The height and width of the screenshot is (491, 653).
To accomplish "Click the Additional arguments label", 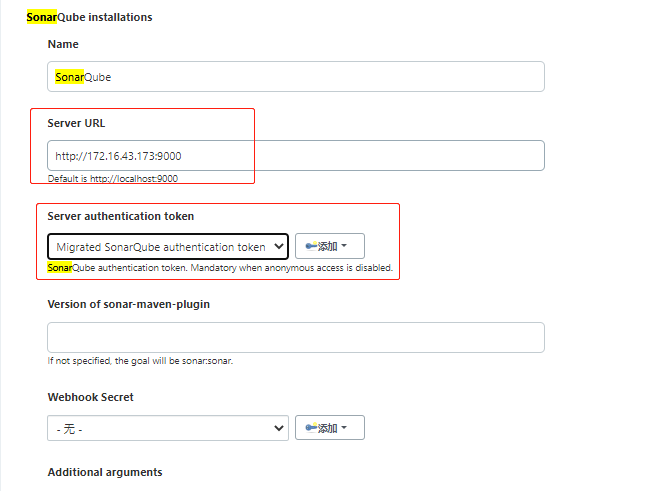I will coord(105,472).
